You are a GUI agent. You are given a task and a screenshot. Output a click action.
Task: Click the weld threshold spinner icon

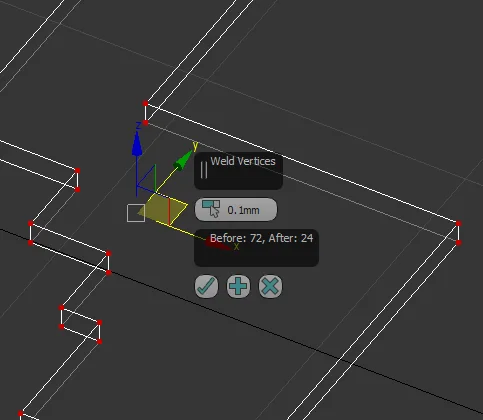click(x=211, y=209)
